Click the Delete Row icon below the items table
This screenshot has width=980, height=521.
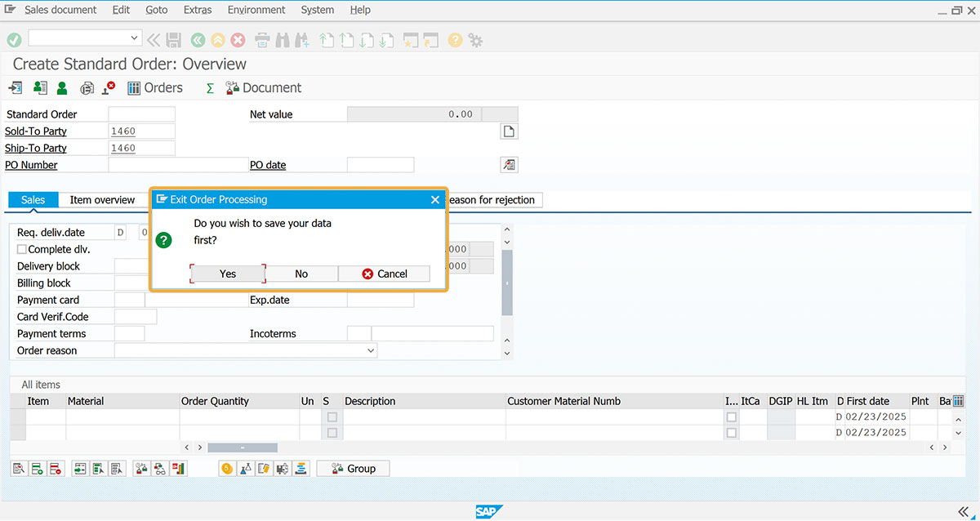[x=55, y=469]
